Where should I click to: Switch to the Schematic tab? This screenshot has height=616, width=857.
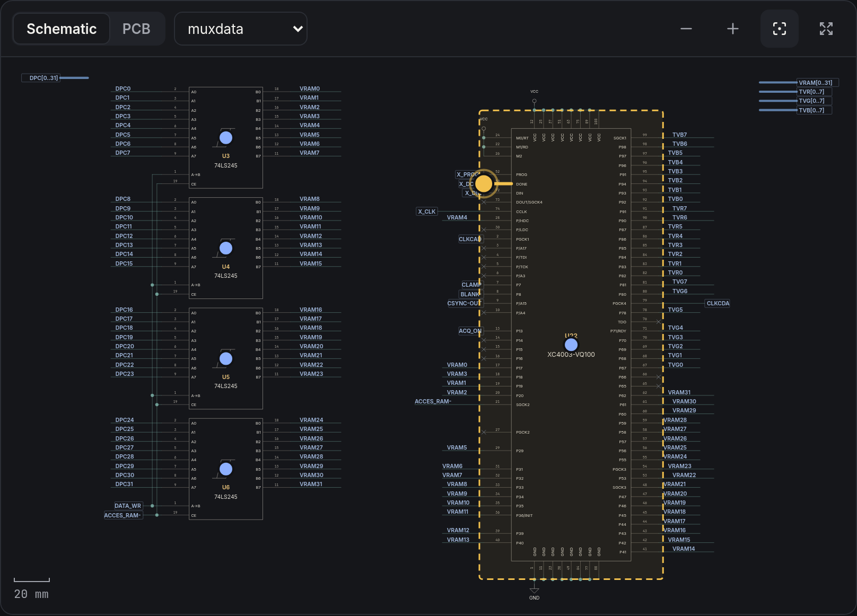(x=62, y=29)
